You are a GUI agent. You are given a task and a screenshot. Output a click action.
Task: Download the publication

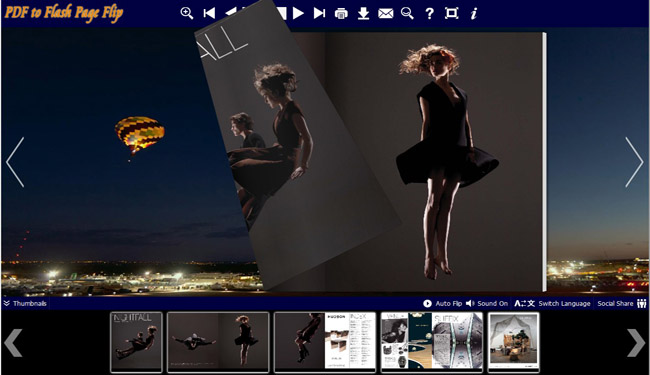[364, 13]
